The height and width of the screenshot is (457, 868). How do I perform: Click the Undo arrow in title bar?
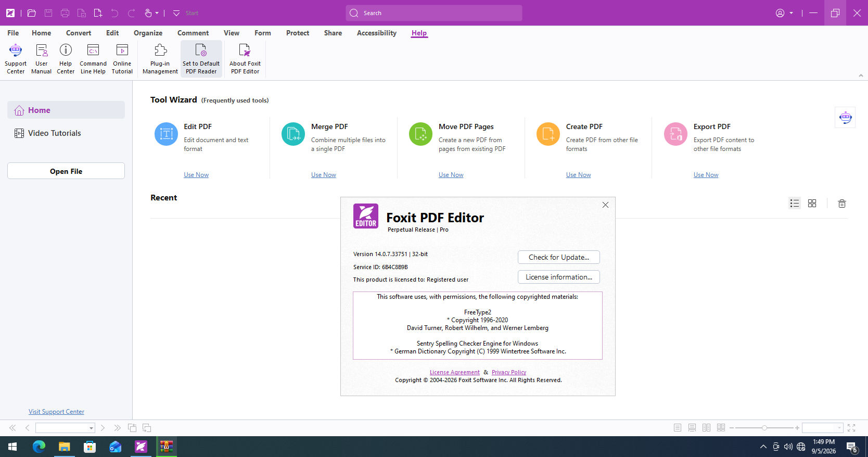[x=114, y=13]
